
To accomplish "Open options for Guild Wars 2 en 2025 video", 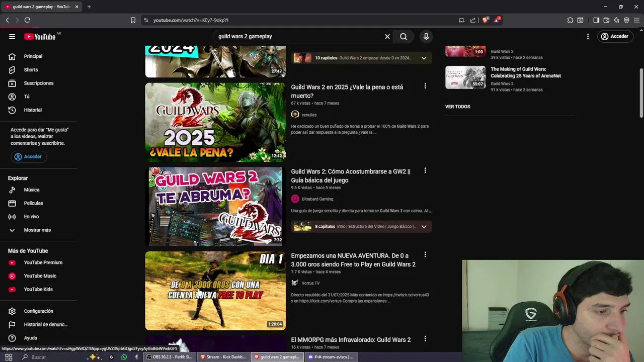I will pos(425,86).
